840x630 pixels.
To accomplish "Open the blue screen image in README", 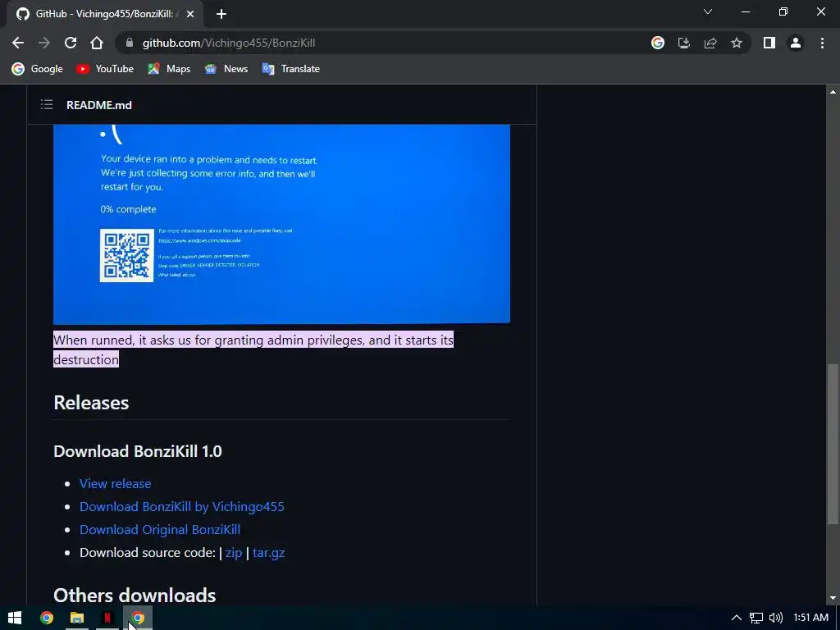I will click(282, 224).
